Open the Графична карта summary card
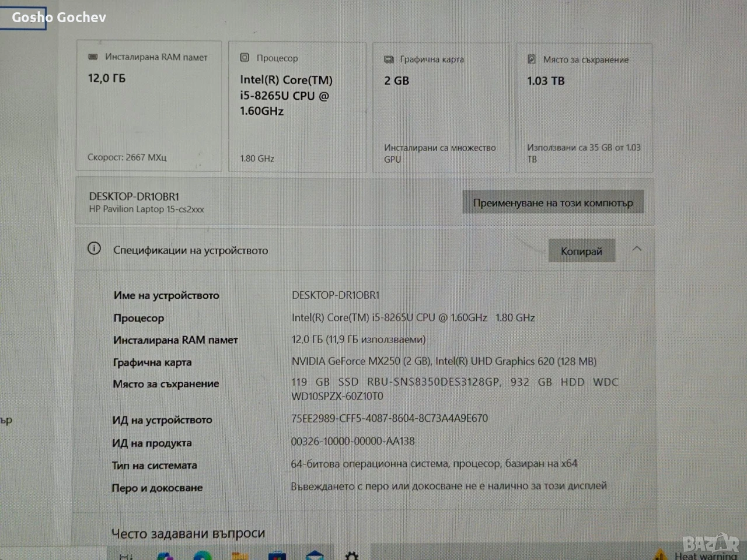 (x=441, y=107)
